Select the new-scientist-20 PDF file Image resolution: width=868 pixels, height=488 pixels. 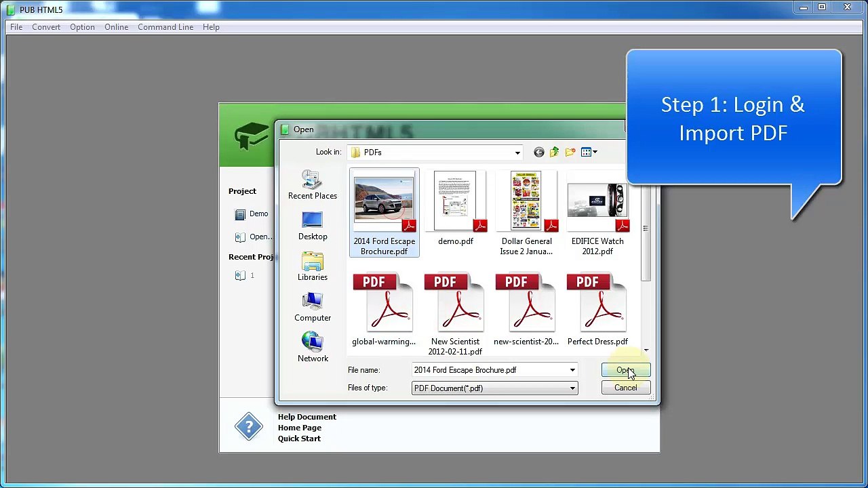(x=526, y=310)
